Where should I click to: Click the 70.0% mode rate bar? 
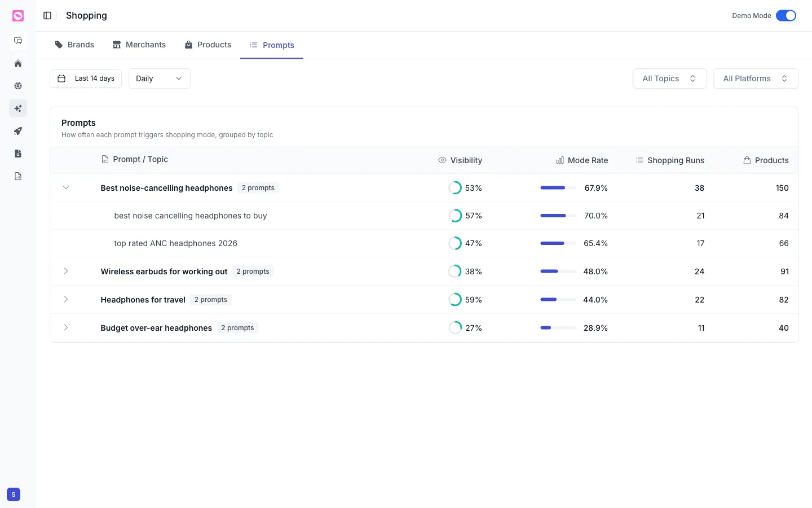[558, 216]
